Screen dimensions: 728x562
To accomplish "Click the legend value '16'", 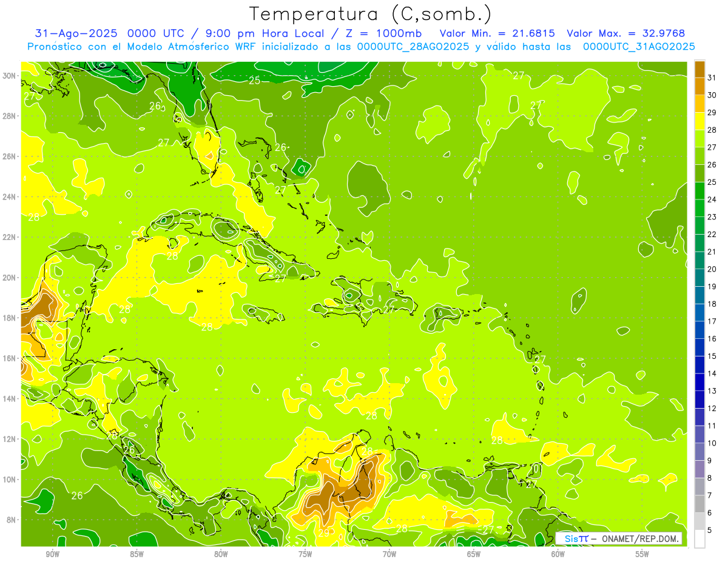I will tap(712, 339).
